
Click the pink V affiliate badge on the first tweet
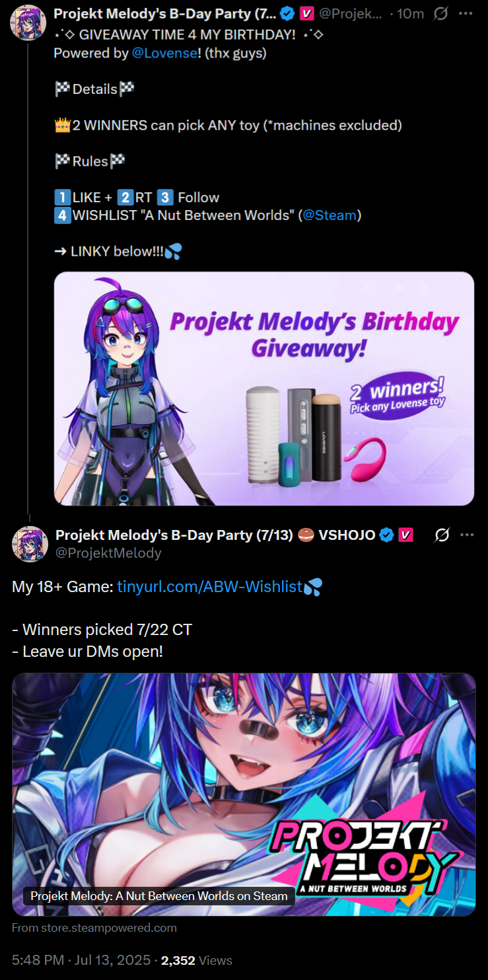click(x=306, y=13)
